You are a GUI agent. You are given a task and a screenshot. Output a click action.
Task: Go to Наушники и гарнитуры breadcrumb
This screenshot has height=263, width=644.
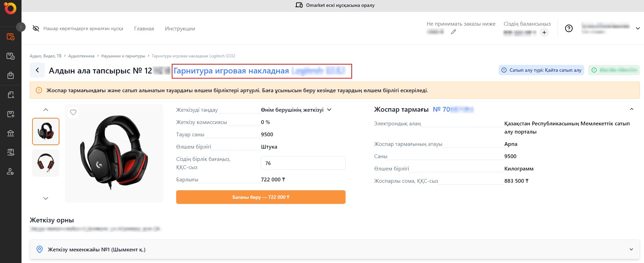tap(123, 56)
